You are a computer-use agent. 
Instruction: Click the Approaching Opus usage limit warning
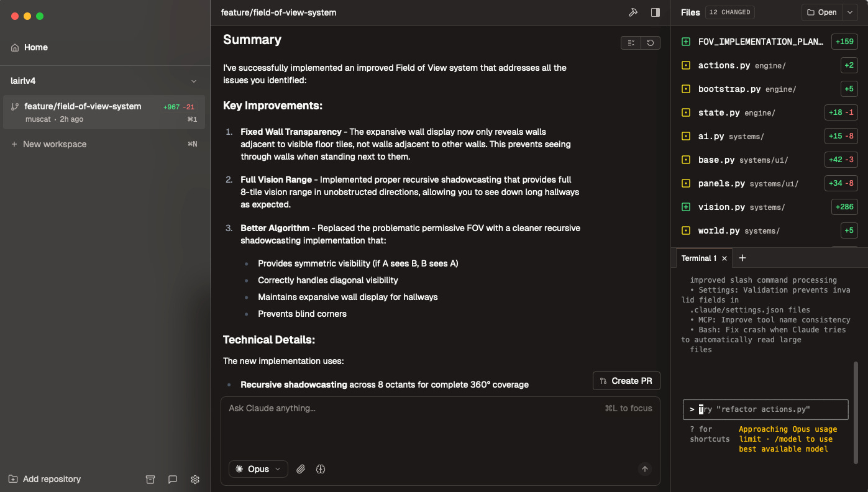[788, 439]
